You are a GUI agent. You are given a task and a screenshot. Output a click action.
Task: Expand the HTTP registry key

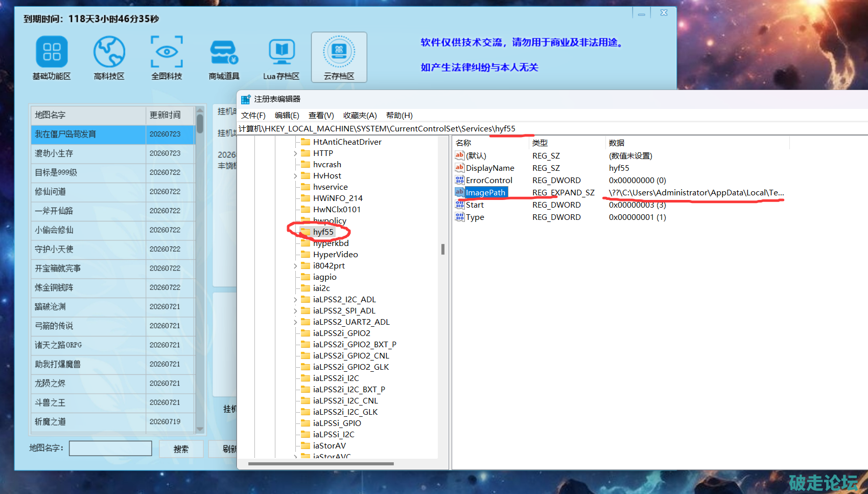[x=295, y=153]
